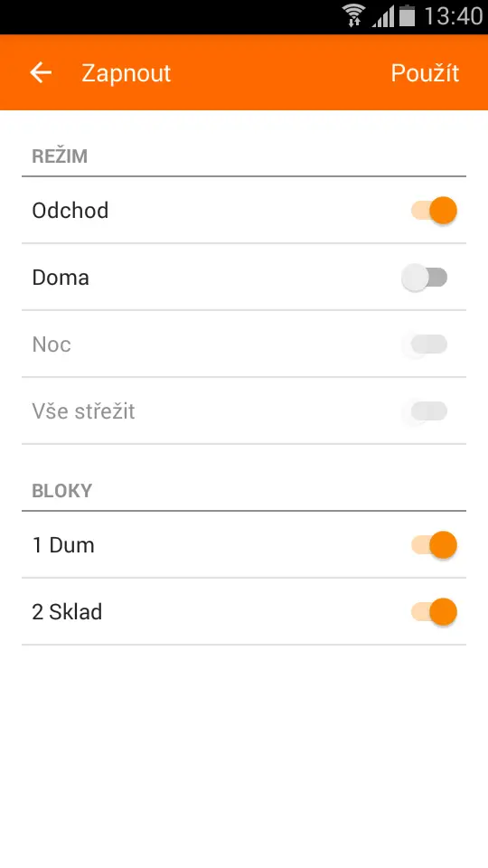Turn off the 2 Sklad block switch
The image size is (488, 868).
point(434,612)
